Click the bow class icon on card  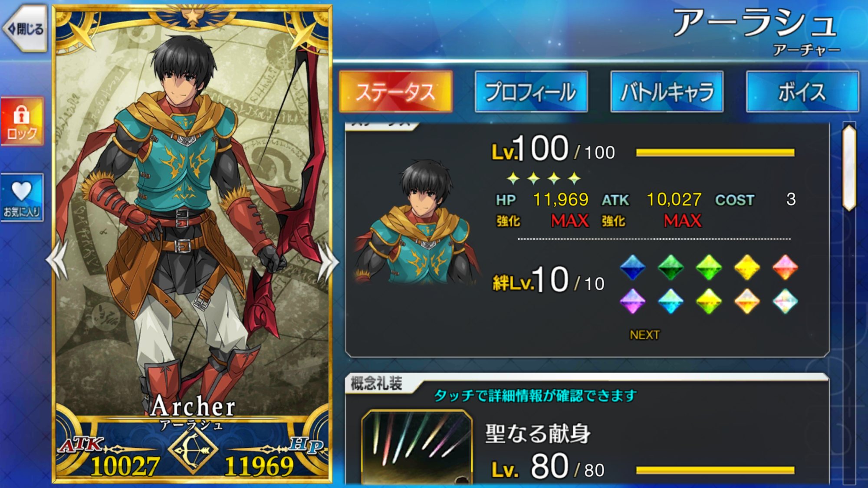tap(193, 450)
